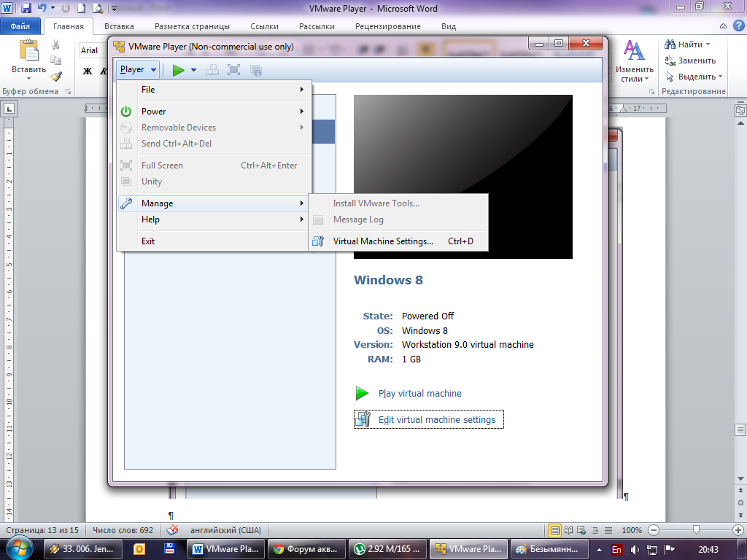Switch to Разметка страницы ribbon tab

(192, 27)
